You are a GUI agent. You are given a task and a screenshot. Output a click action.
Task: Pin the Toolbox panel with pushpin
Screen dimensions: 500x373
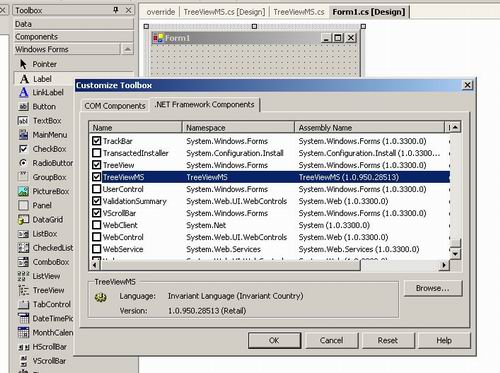pos(115,10)
